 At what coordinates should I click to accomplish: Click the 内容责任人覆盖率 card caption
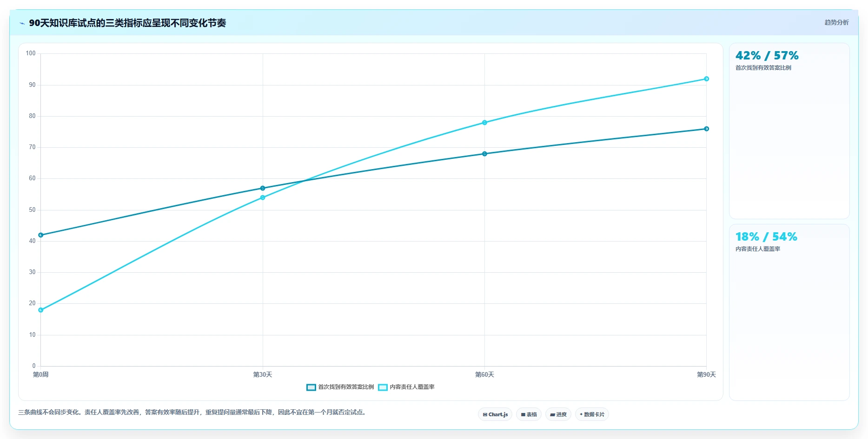(x=758, y=249)
